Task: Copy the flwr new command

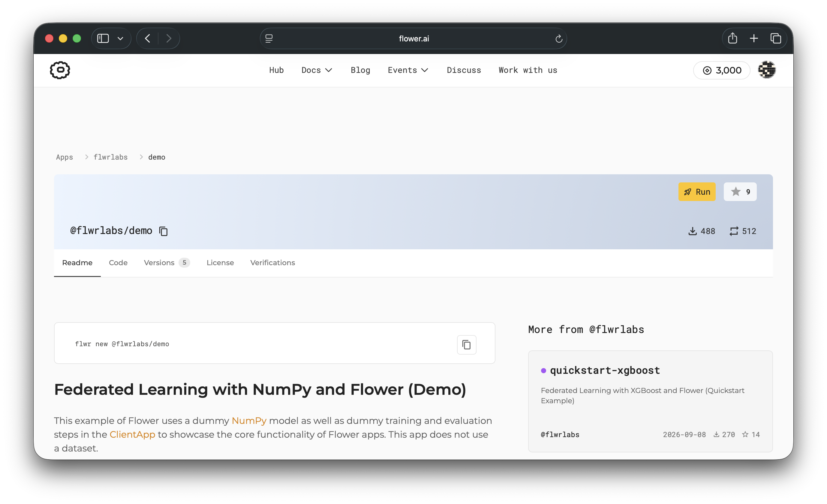Action: (x=467, y=344)
